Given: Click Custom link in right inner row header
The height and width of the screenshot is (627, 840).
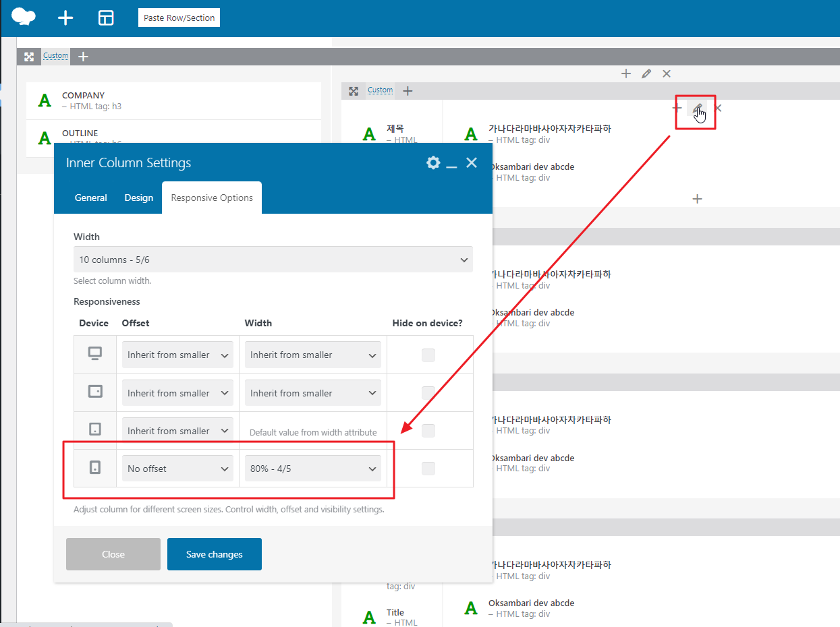Looking at the screenshot, I should coord(380,90).
